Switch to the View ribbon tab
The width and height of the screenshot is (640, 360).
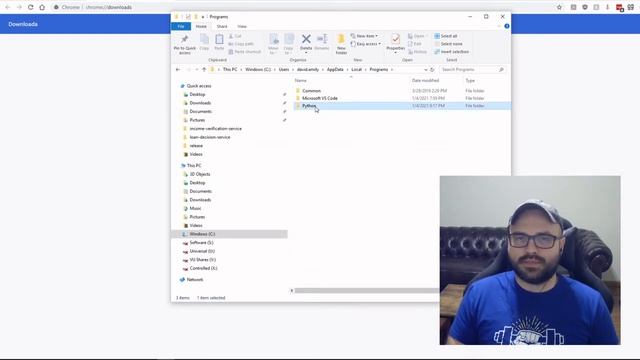[x=242, y=26]
